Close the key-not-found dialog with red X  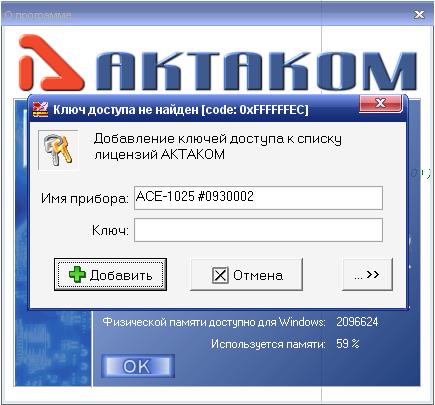click(x=380, y=104)
